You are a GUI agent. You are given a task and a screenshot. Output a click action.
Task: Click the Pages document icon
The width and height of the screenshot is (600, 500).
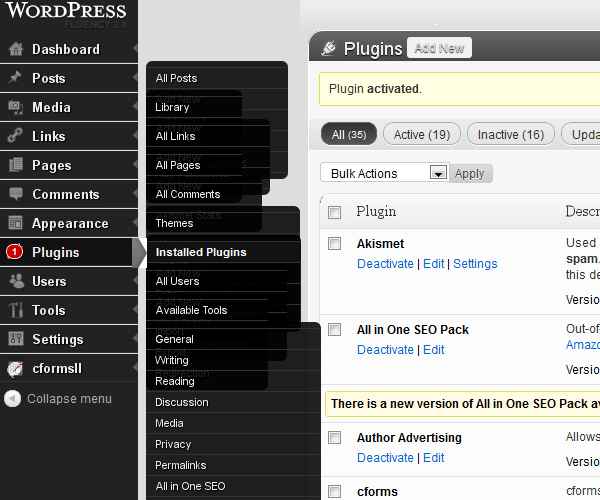(x=16, y=165)
